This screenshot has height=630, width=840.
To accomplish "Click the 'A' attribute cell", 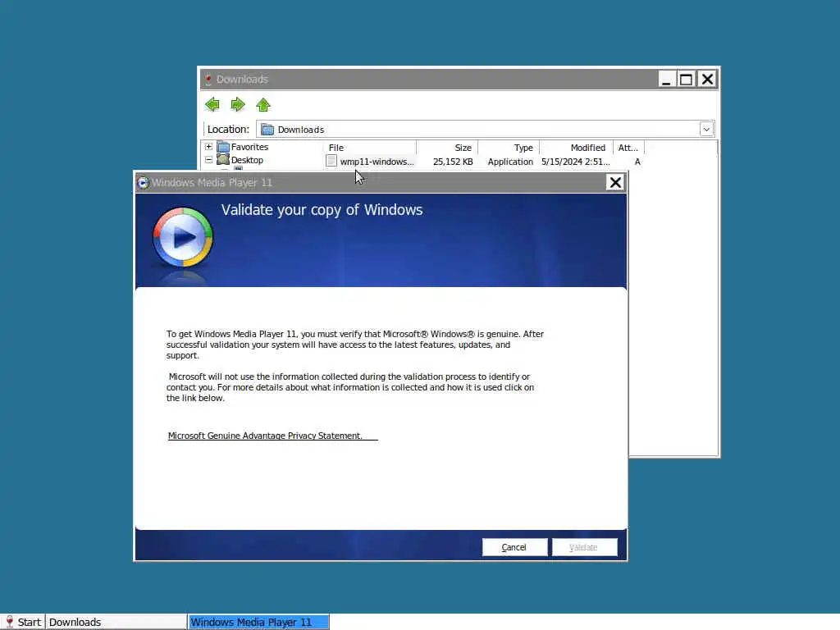I will point(637,162).
